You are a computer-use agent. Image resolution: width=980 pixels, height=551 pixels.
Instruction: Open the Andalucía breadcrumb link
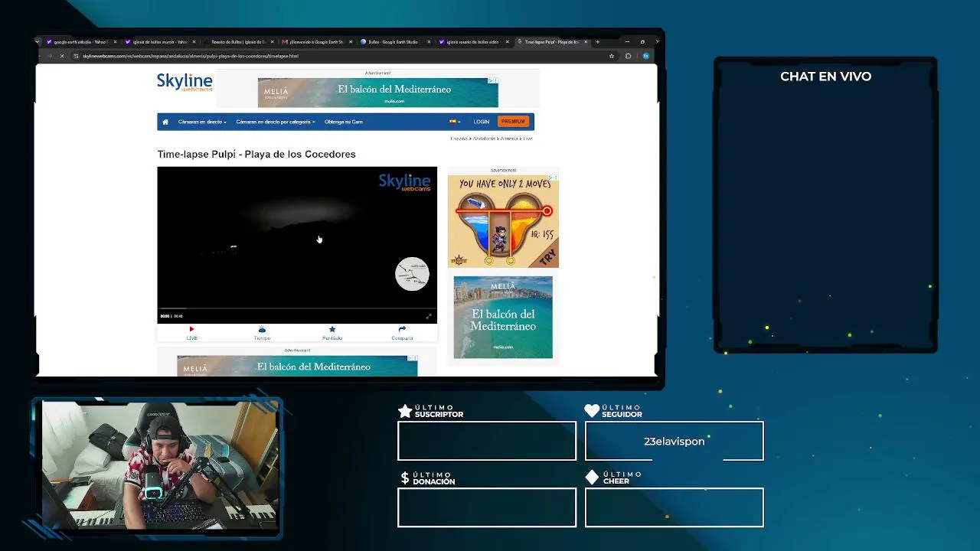[484, 139]
